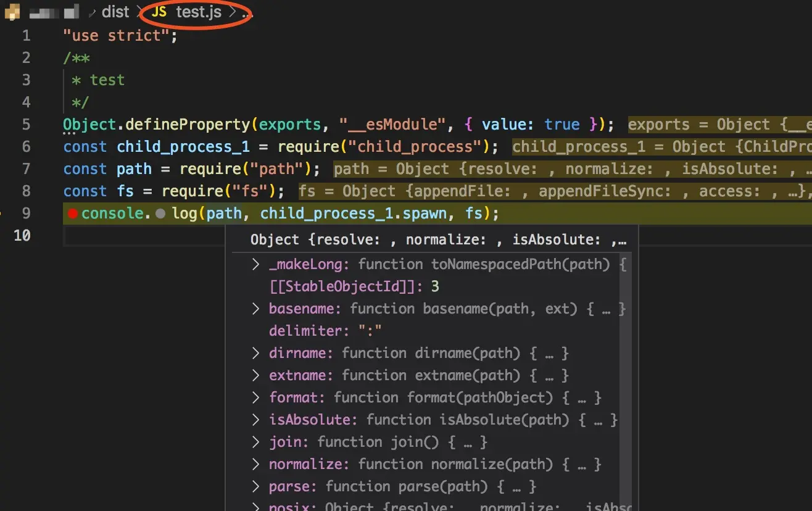Expand the dirname function entry

255,353
